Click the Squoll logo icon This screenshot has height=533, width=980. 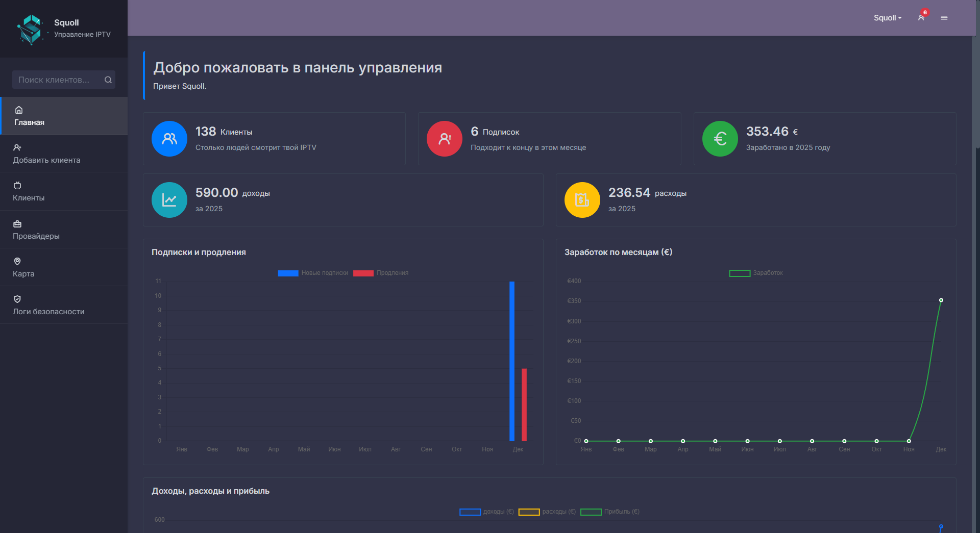30,29
